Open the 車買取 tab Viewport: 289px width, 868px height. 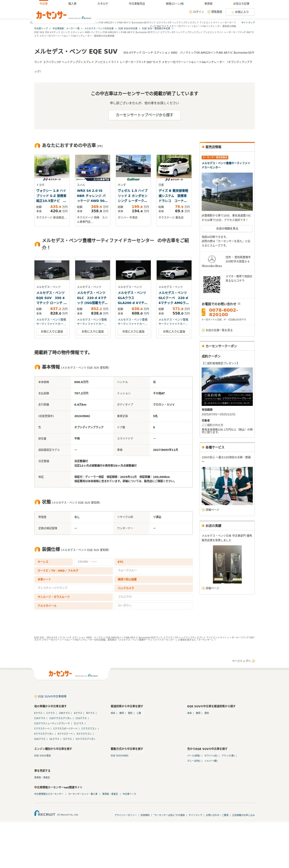pos(208,4)
